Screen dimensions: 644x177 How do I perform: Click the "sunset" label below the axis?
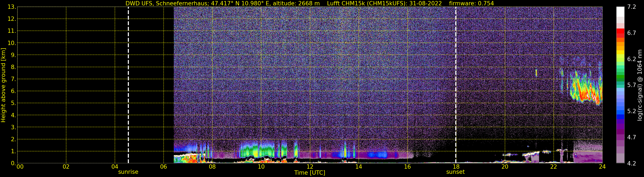pyautogui.click(x=455, y=172)
